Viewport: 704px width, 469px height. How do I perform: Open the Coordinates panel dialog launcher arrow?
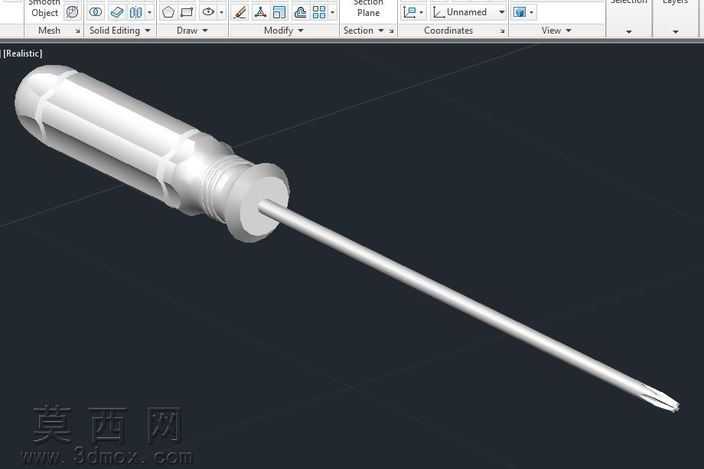[x=502, y=31]
